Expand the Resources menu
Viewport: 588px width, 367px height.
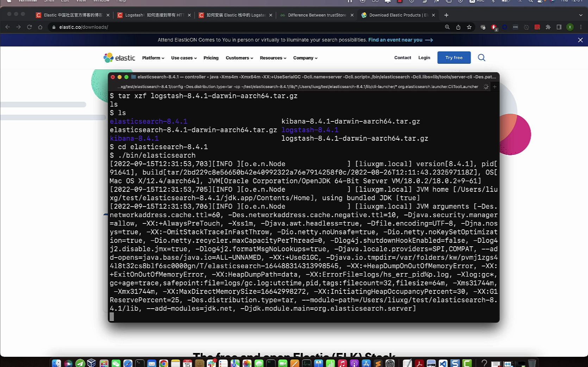click(273, 58)
